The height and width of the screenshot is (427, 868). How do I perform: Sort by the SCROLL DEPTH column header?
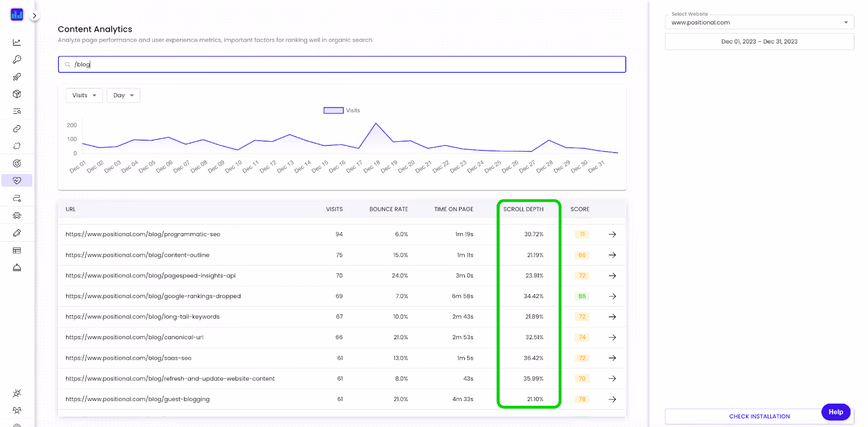(x=523, y=209)
